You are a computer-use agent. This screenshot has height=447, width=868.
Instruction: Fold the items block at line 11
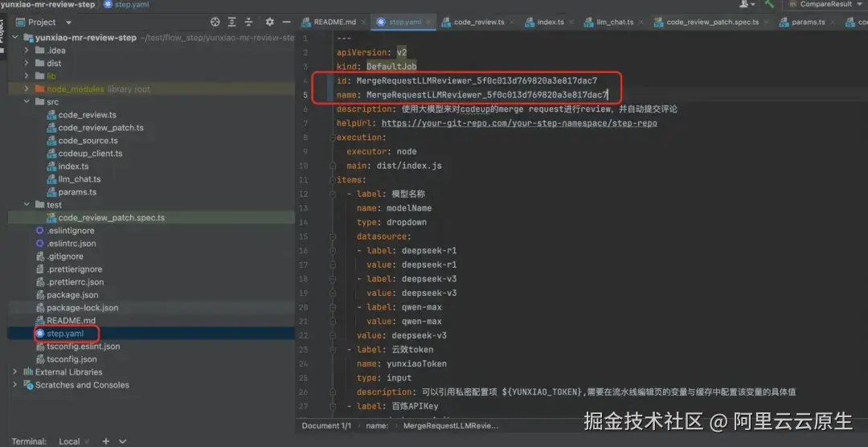click(x=332, y=179)
